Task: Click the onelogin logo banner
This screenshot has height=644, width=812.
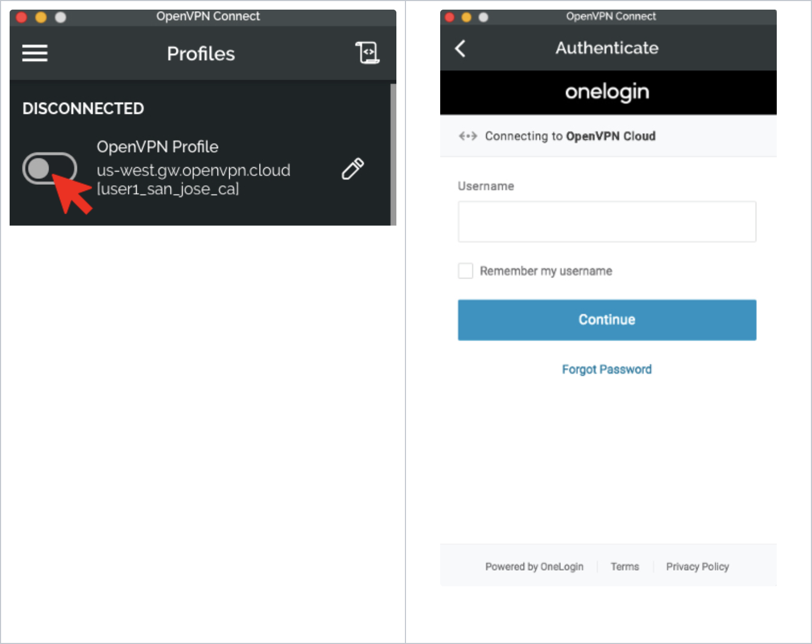Action: pyautogui.click(x=607, y=92)
